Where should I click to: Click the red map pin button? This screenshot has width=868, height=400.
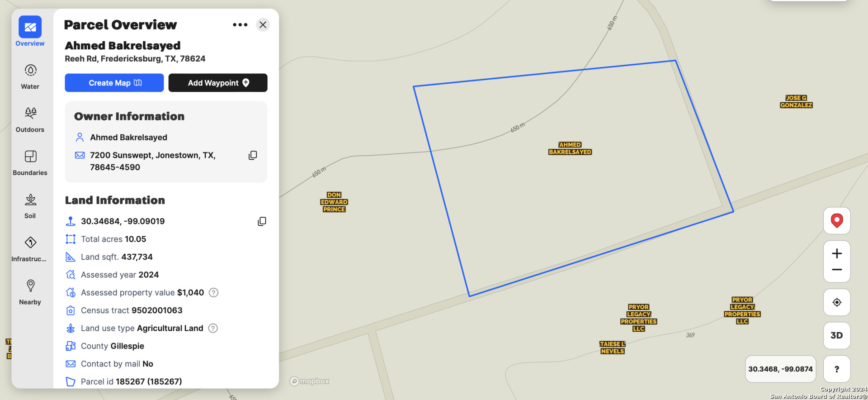point(837,220)
